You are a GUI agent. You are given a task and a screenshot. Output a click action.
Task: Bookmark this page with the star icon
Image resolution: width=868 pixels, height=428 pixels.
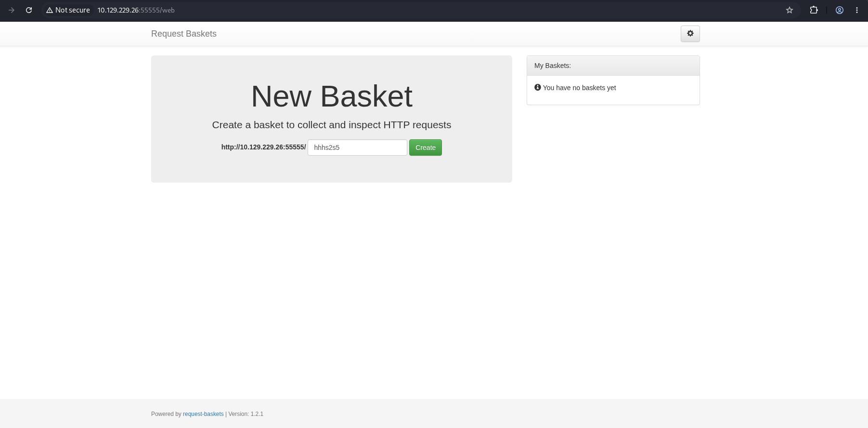click(790, 10)
